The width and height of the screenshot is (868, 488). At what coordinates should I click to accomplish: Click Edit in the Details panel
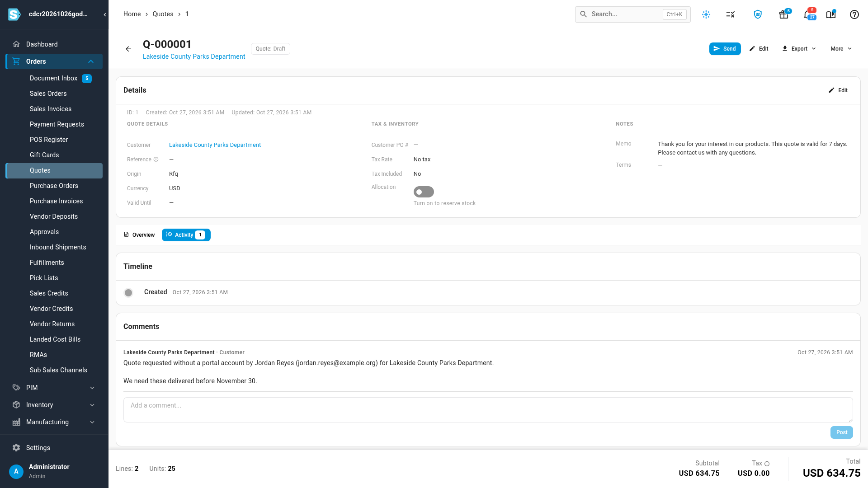tap(838, 90)
